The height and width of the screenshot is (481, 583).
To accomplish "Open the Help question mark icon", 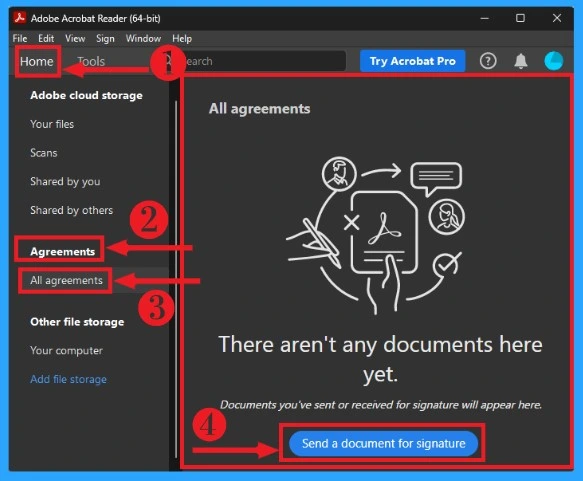I will [488, 61].
